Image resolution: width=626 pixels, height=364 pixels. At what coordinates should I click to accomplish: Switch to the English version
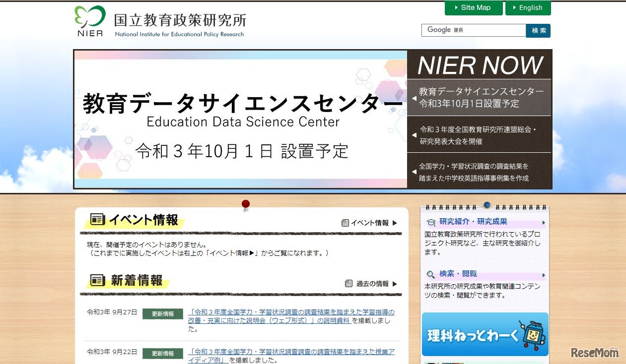pyautogui.click(x=528, y=7)
